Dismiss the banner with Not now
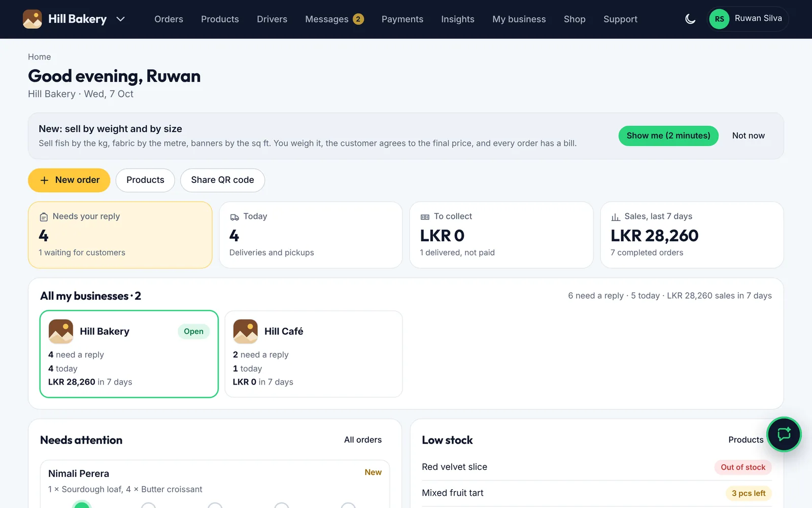The height and width of the screenshot is (508, 812). 748,136
